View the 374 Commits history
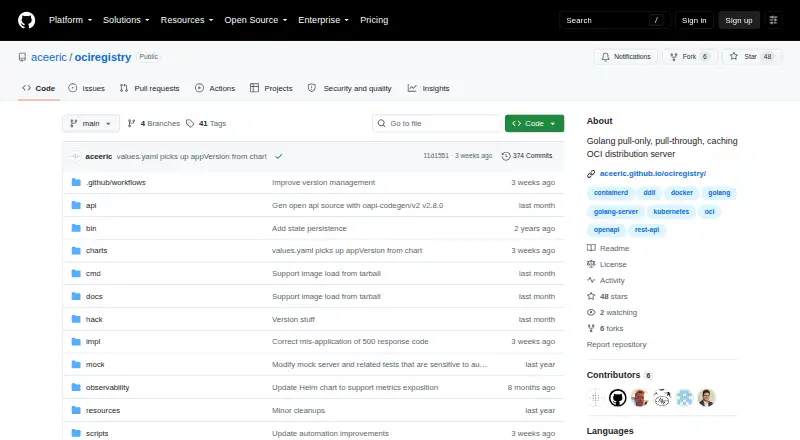The width and height of the screenshot is (800, 440). [x=527, y=156]
